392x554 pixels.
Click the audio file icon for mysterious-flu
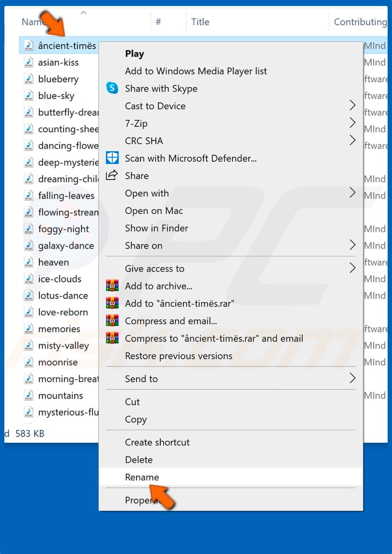point(29,412)
